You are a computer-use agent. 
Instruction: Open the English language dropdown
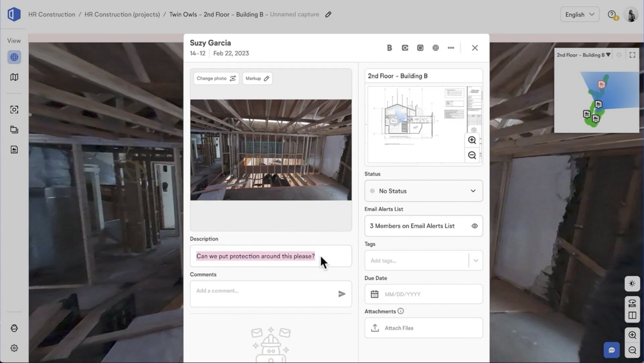579,14
